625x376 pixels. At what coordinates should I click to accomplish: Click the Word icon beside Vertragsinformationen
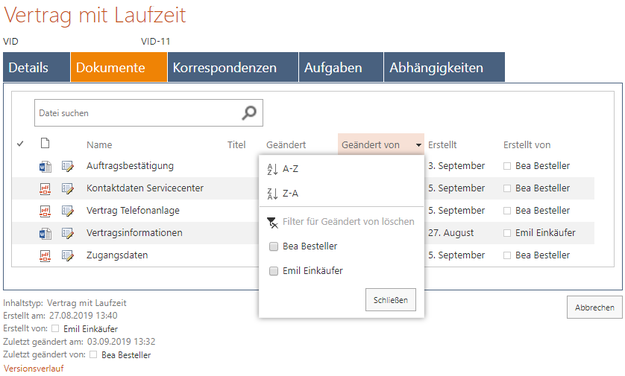[45, 233]
